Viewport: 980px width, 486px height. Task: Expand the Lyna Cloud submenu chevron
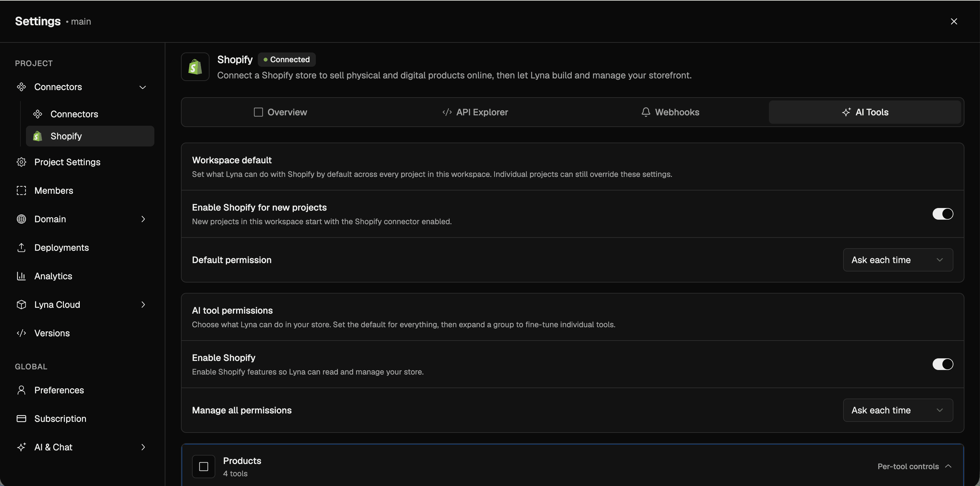coord(143,305)
